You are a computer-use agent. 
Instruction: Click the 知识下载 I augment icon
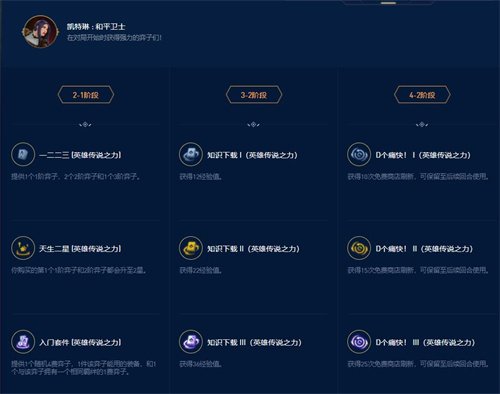(x=191, y=154)
